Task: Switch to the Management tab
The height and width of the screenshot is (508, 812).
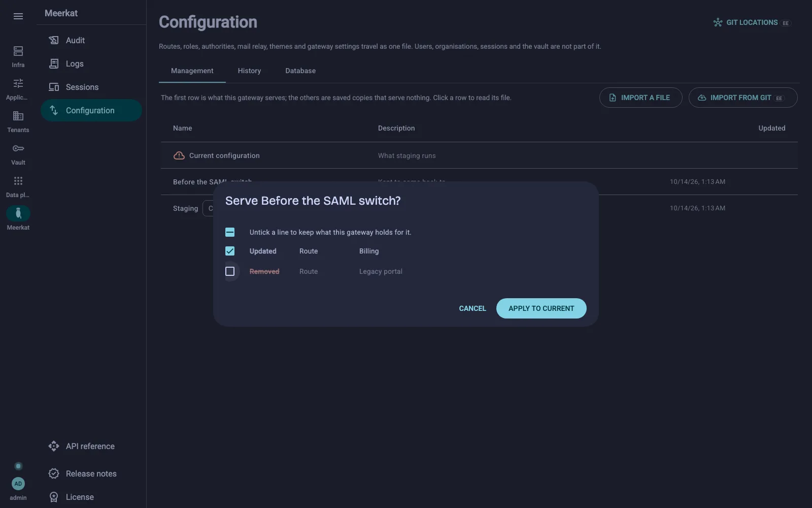Action: click(192, 71)
